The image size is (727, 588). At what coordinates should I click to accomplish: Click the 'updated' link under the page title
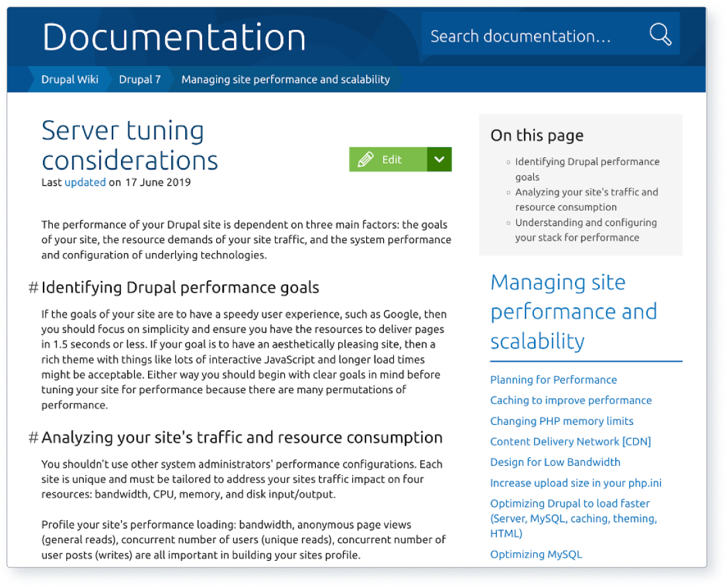click(85, 182)
